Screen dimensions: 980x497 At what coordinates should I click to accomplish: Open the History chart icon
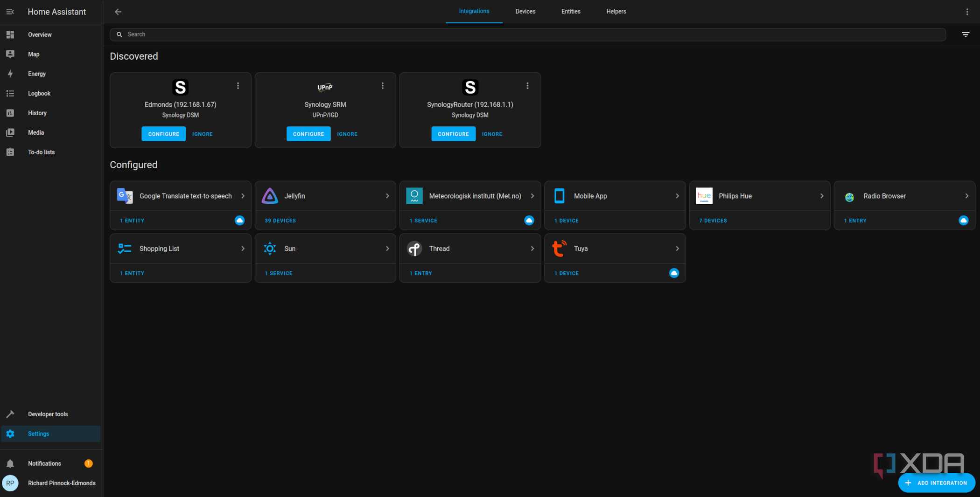pos(10,113)
